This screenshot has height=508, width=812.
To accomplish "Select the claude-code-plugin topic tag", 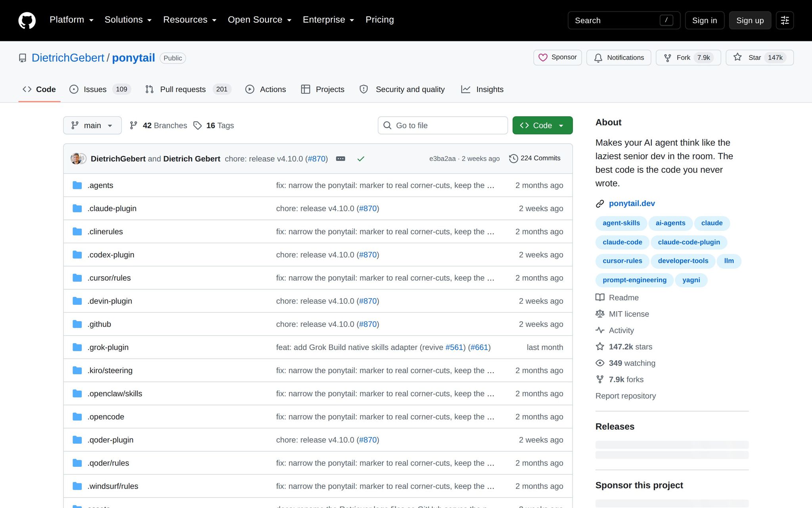I will [x=689, y=242].
